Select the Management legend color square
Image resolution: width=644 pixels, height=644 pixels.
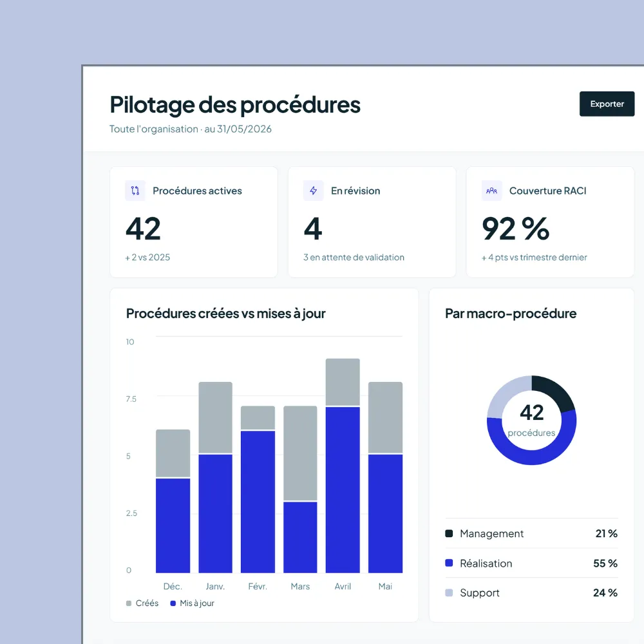(449, 533)
